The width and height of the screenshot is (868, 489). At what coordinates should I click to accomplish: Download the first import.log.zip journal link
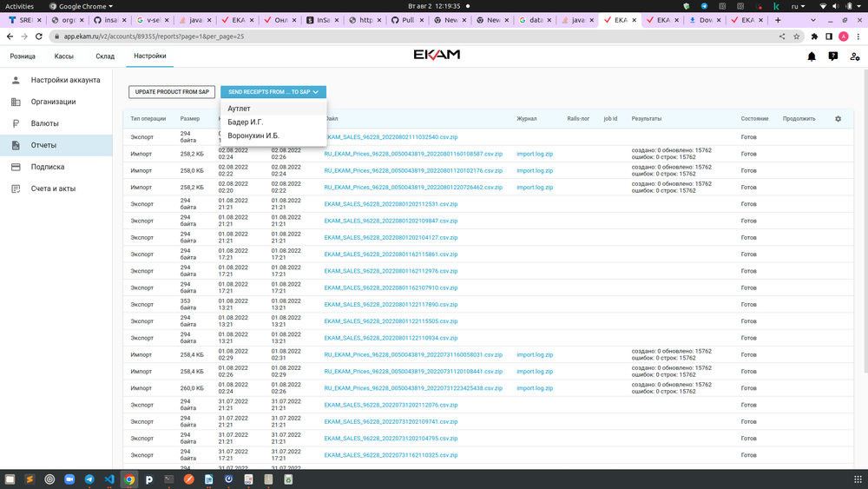(534, 154)
